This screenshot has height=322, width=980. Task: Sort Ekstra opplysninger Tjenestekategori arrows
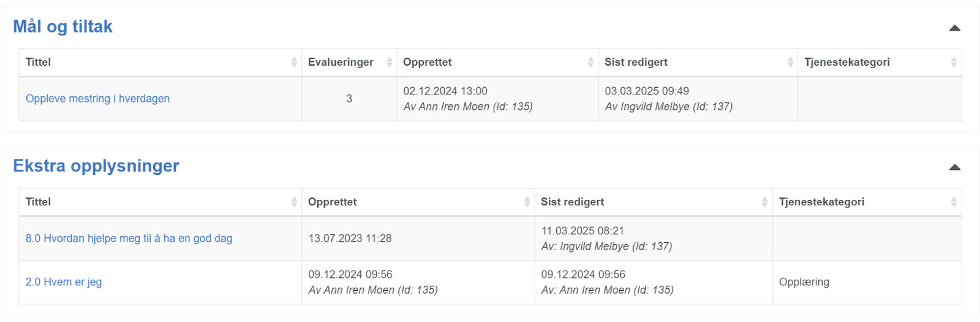[x=954, y=202]
